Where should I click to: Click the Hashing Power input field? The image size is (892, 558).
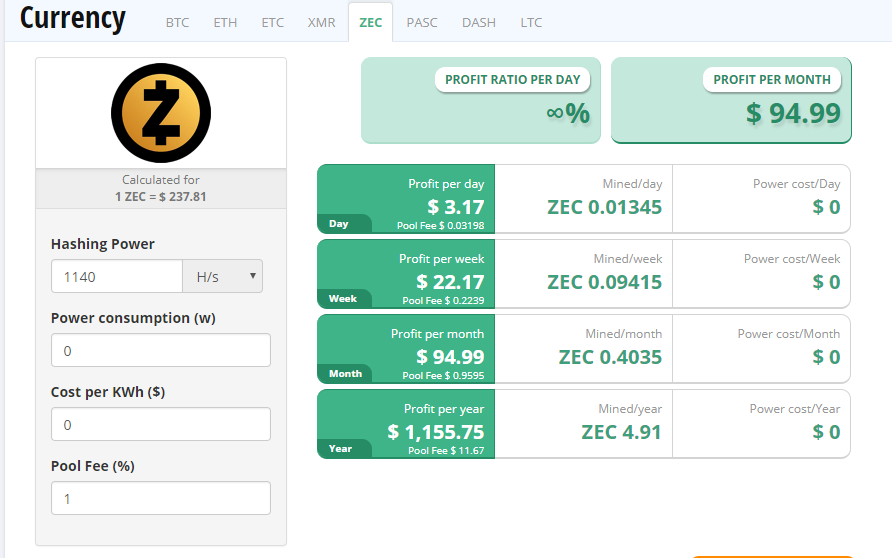point(117,276)
